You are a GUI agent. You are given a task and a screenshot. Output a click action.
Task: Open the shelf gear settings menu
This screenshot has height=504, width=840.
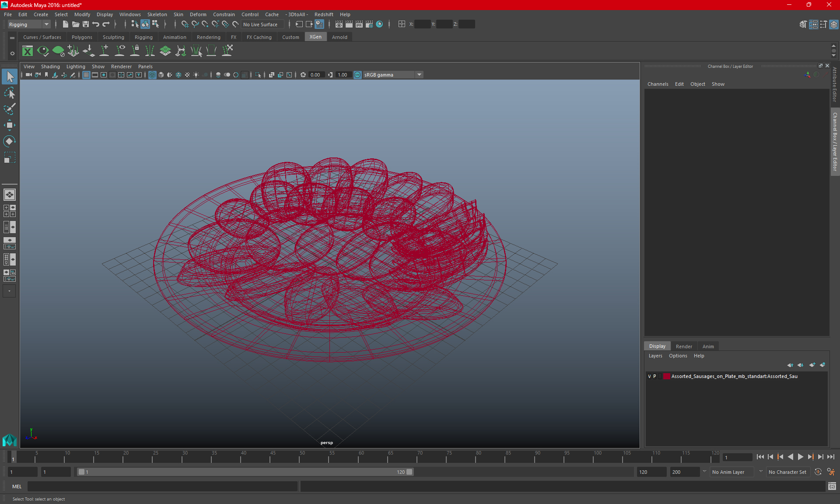click(12, 53)
